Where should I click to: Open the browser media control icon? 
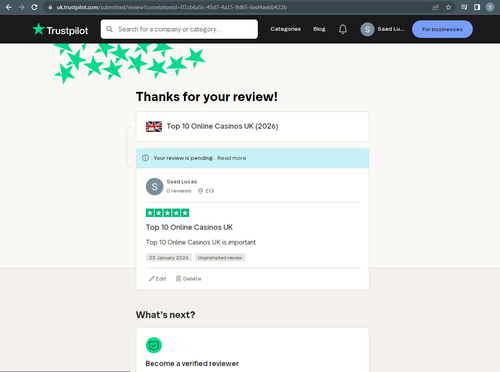(464, 7)
